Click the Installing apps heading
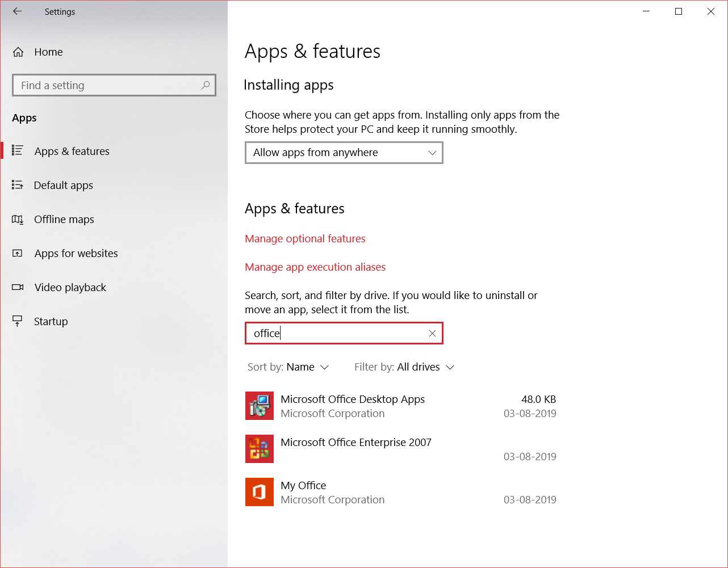 click(288, 85)
